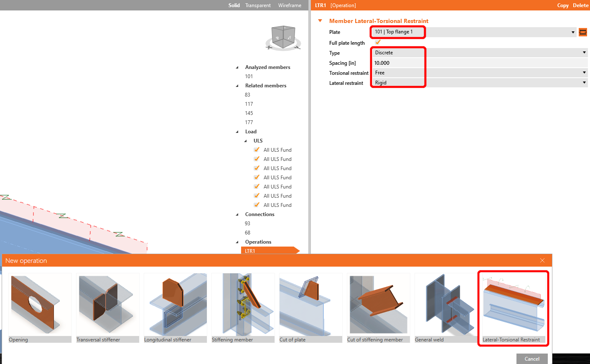The image size is (590, 364).
Task: Select the Cut of stiffening member operation
Action: [378, 304]
